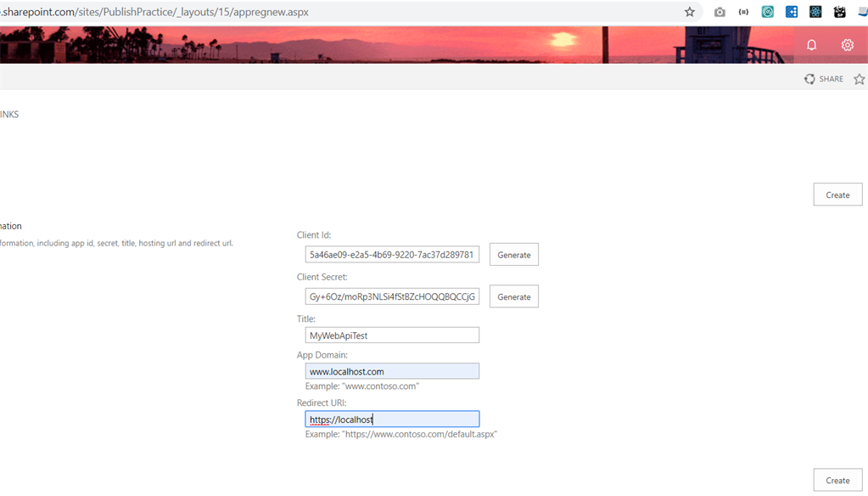Open browser profile avatar at top right
The image size is (868, 496).
click(861, 12)
